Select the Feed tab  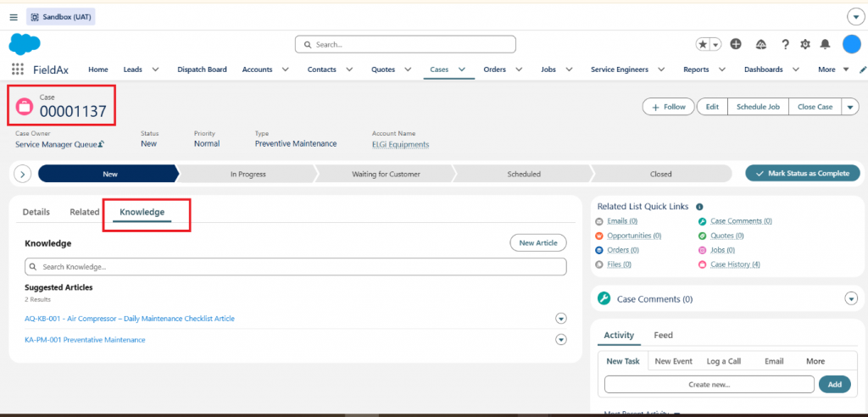coord(663,335)
